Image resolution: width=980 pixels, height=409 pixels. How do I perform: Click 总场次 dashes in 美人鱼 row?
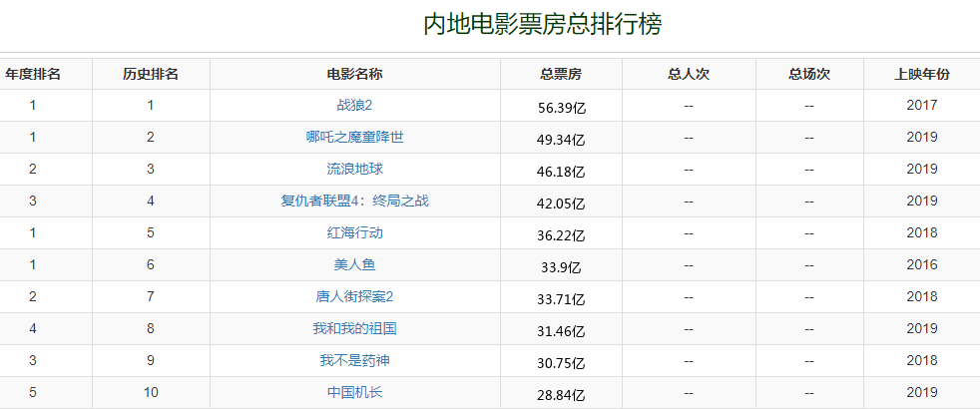809,266
